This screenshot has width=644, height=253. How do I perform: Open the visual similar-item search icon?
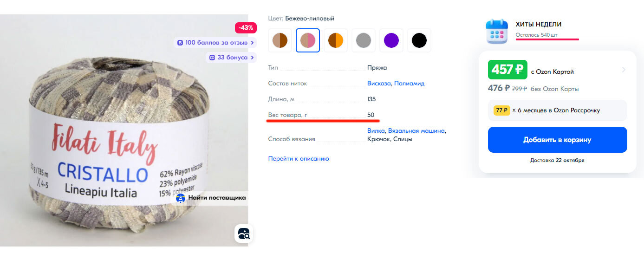click(244, 234)
